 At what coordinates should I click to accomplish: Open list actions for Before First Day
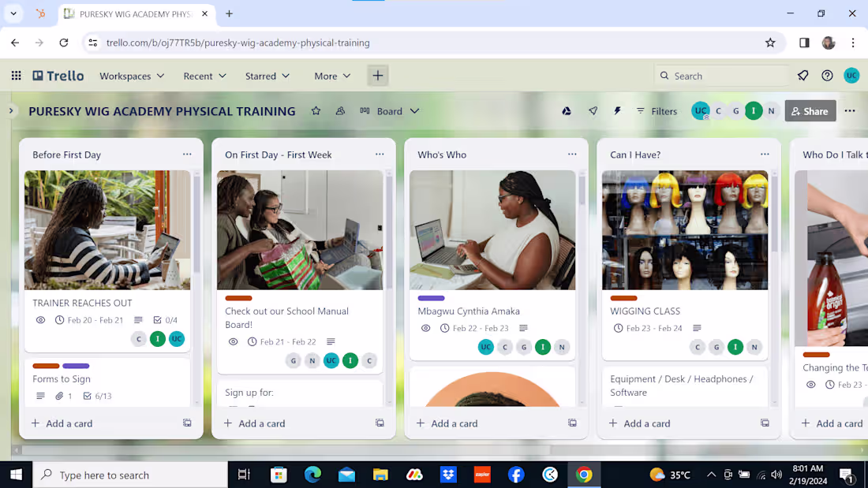coord(187,155)
